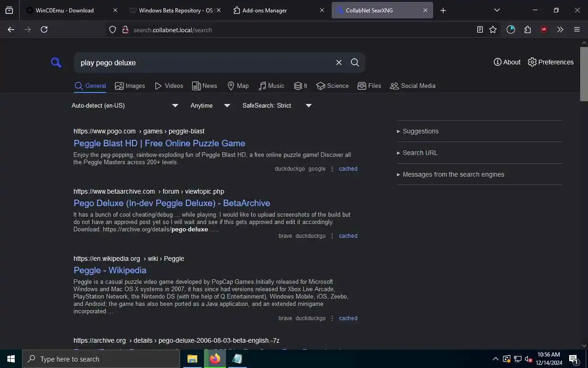Open cached link for Wikipedia result
This screenshot has width=588, height=368.
tap(348, 318)
